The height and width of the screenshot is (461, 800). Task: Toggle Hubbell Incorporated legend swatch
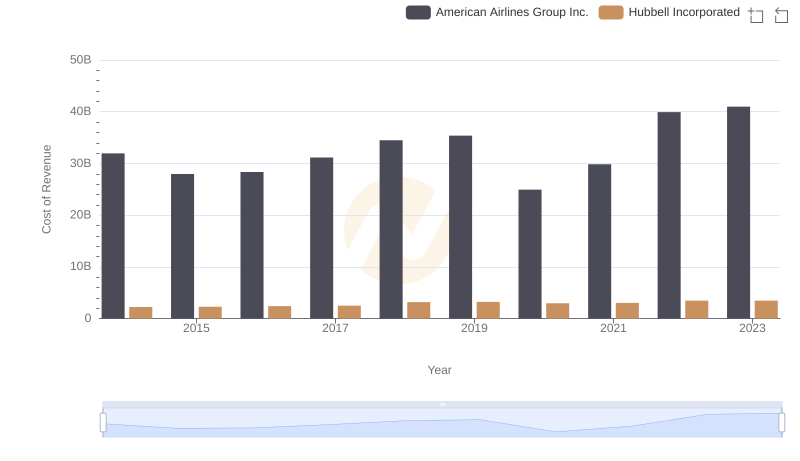click(x=611, y=12)
